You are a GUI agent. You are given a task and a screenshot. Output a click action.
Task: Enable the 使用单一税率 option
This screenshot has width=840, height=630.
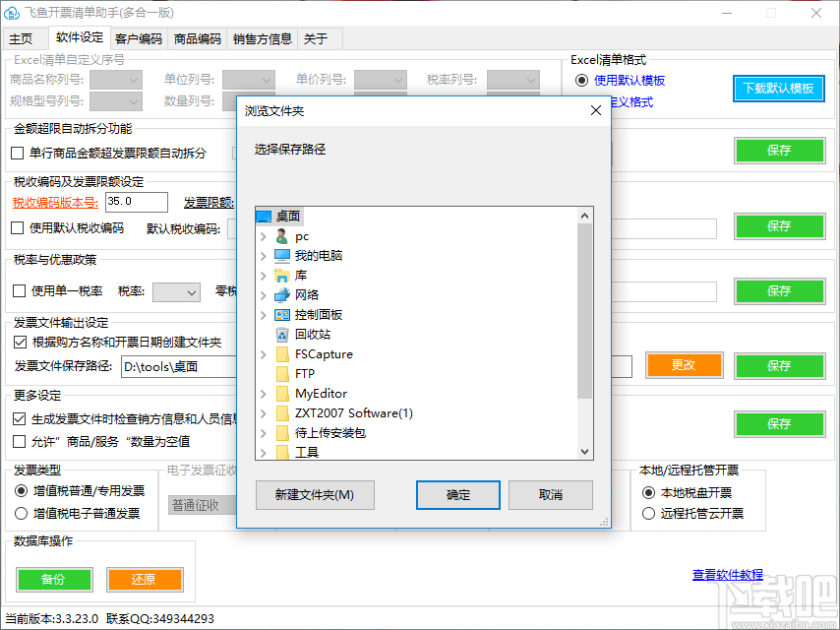click(x=17, y=291)
